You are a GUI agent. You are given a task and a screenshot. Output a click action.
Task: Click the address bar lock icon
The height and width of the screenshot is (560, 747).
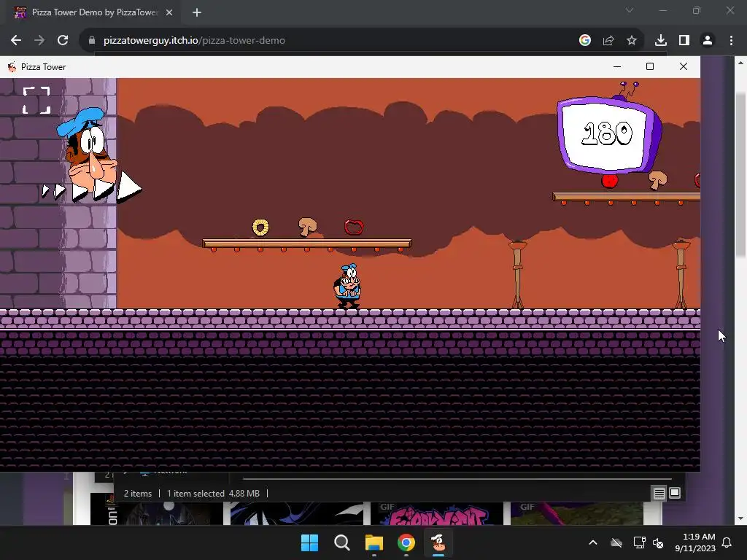point(92,41)
